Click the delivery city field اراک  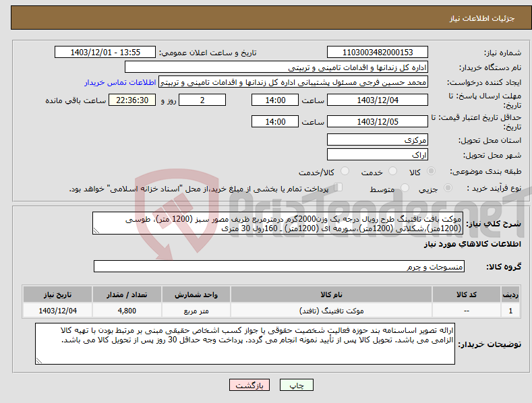[378, 155]
